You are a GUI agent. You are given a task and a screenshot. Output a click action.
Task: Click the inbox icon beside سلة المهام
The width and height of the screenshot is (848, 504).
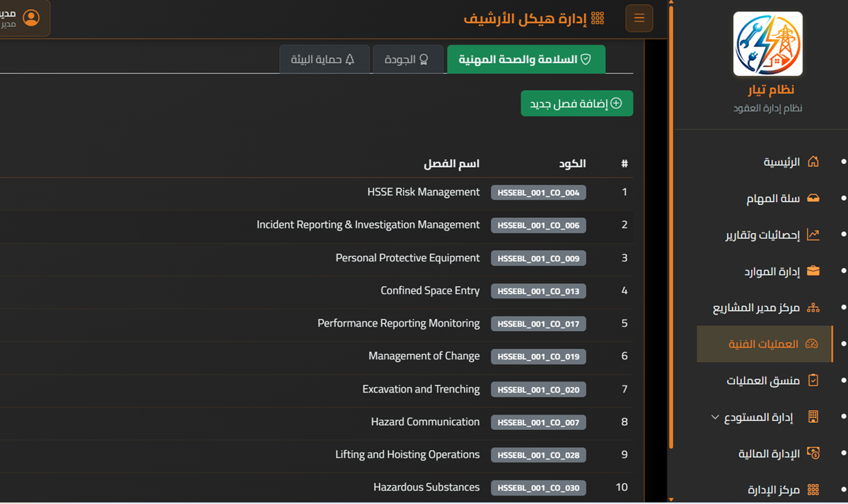(x=813, y=198)
